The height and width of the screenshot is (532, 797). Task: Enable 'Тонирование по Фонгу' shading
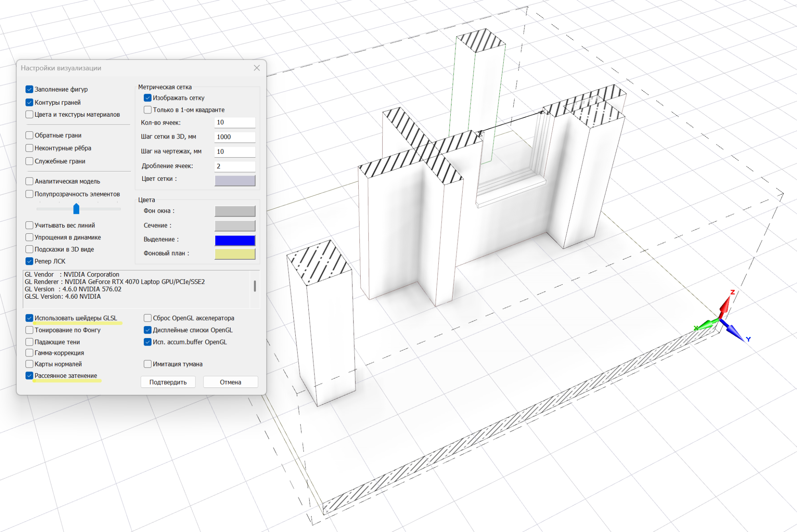tap(29, 330)
